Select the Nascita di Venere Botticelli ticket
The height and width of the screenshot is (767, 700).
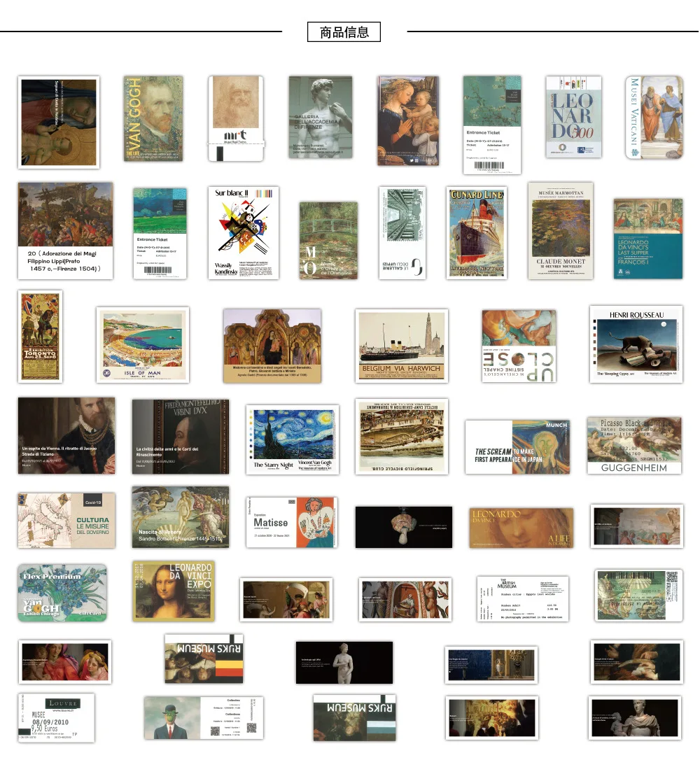pyautogui.click(x=181, y=517)
